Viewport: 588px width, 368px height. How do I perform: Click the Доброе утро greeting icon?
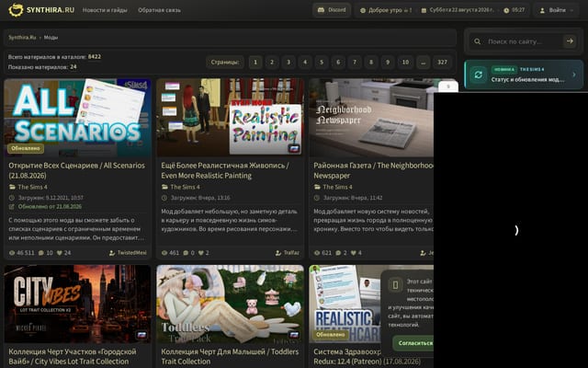[x=363, y=10]
